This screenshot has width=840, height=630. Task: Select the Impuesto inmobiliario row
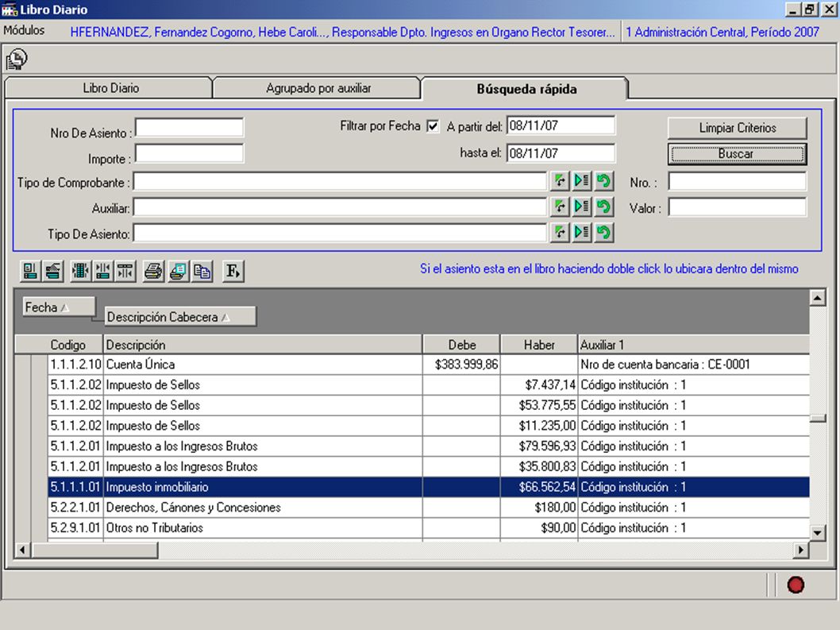429,487
